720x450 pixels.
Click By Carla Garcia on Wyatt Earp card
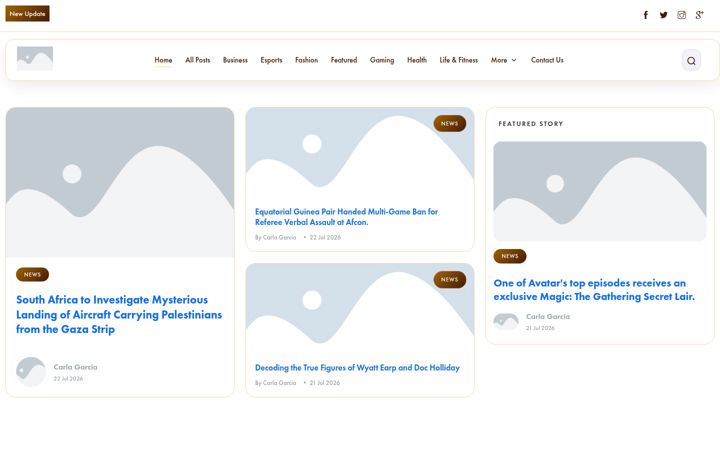point(276,383)
